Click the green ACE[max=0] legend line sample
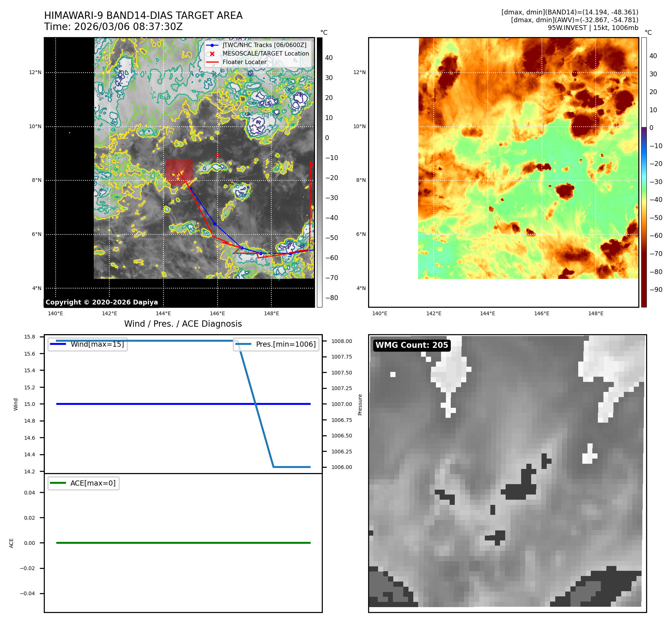 click(58, 483)
